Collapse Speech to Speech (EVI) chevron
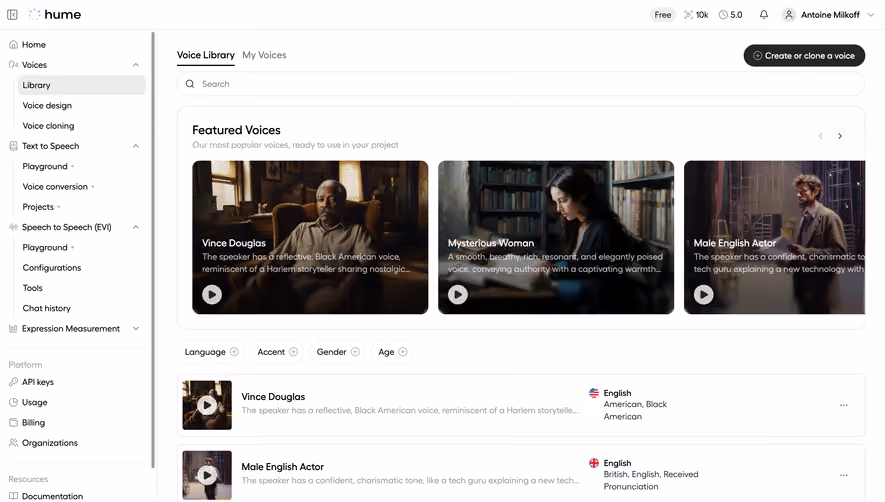Viewport: 885px width, 502px height. pyautogui.click(x=136, y=227)
